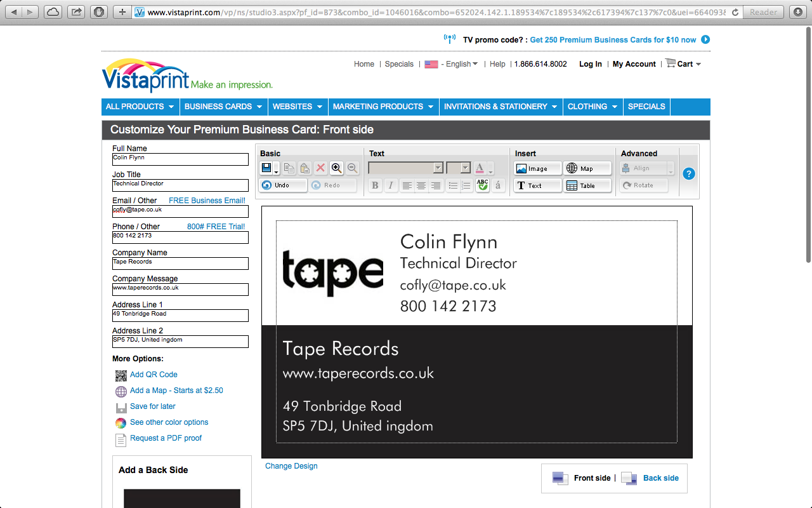Click Safari iCloud tabs icon
812x508 pixels.
coord(53,12)
